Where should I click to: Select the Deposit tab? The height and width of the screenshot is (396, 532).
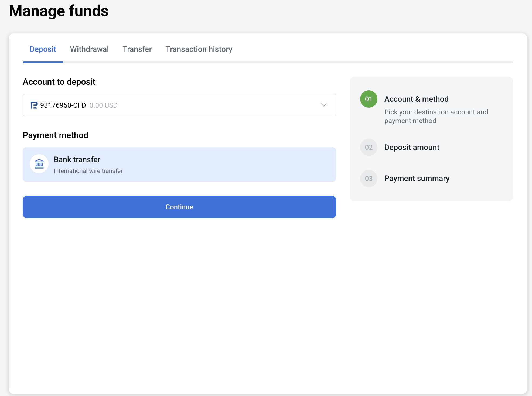coord(43,49)
